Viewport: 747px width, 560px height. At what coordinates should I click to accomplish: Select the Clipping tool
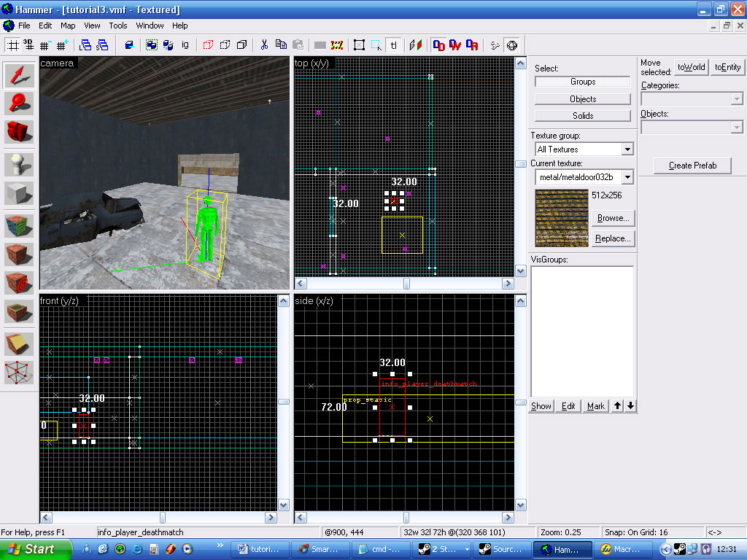point(19,344)
